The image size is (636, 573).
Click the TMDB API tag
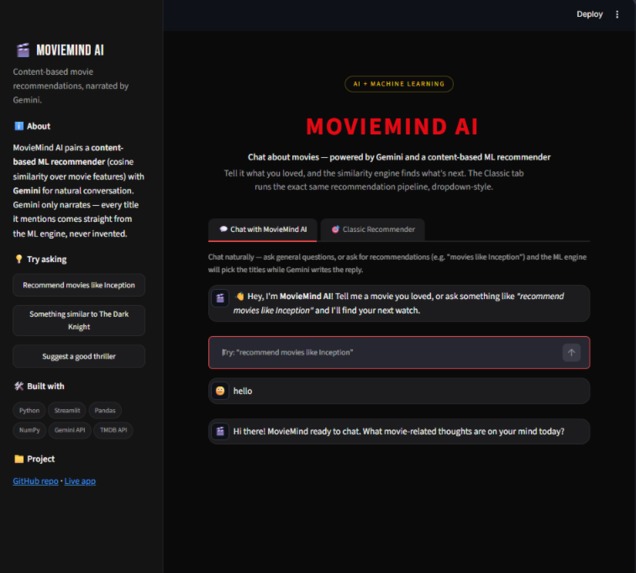coord(114,430)
